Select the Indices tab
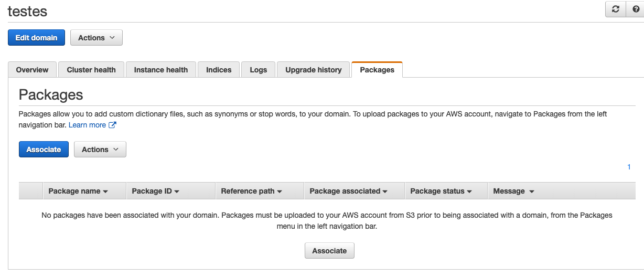644x277 pixels. [219, 70]
